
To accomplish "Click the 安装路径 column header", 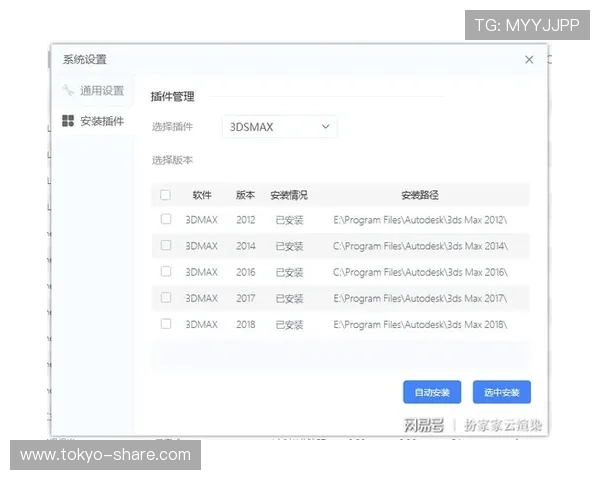I will pos(420,195).
